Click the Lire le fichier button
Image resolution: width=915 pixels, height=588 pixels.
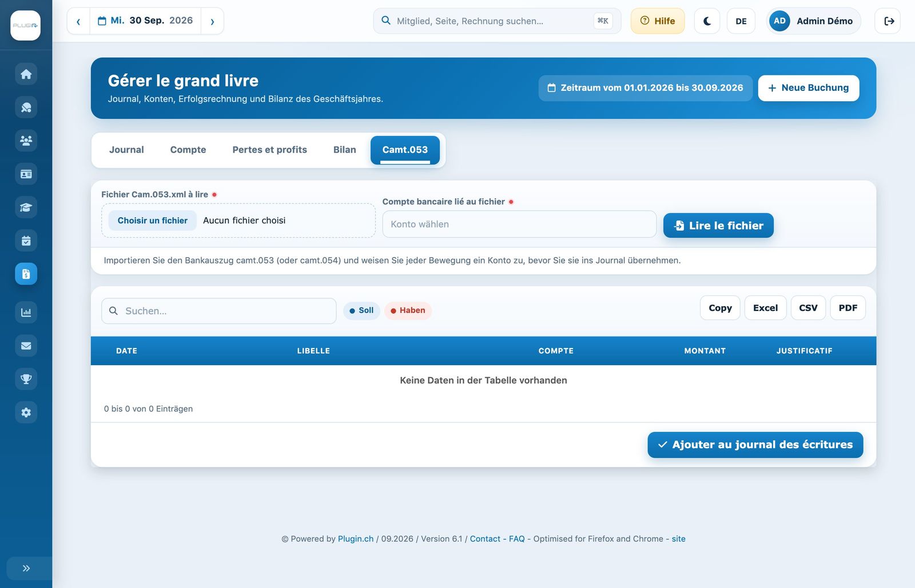(718, 226)
